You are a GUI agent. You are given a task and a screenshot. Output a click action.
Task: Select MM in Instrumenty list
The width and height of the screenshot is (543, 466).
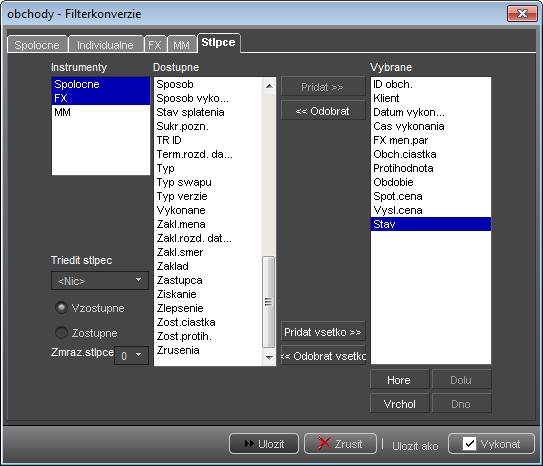click(x=101, y=112)
